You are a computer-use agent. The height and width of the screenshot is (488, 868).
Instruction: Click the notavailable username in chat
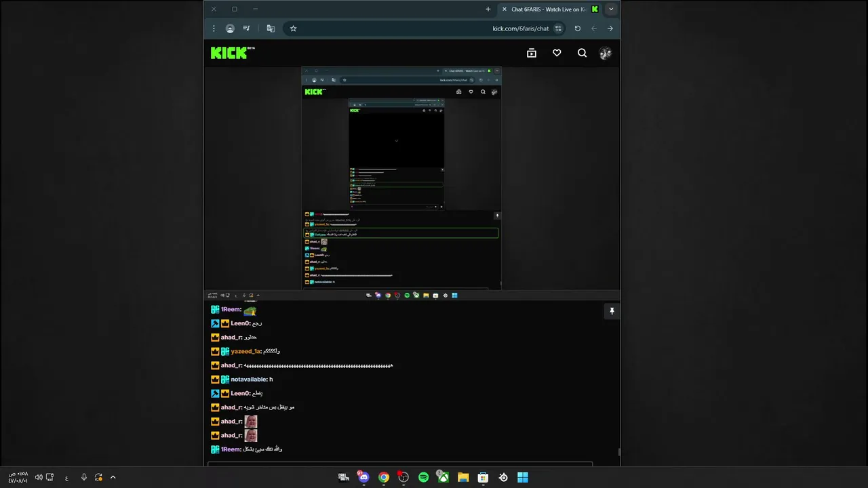click(249, 380)
